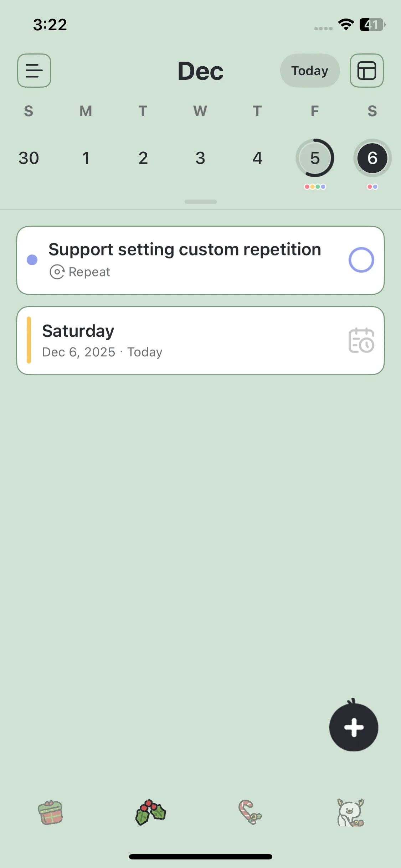The height and width of the screenshot is (868, 401).
Task: Select date 6 in week strip
Action: 372,158
